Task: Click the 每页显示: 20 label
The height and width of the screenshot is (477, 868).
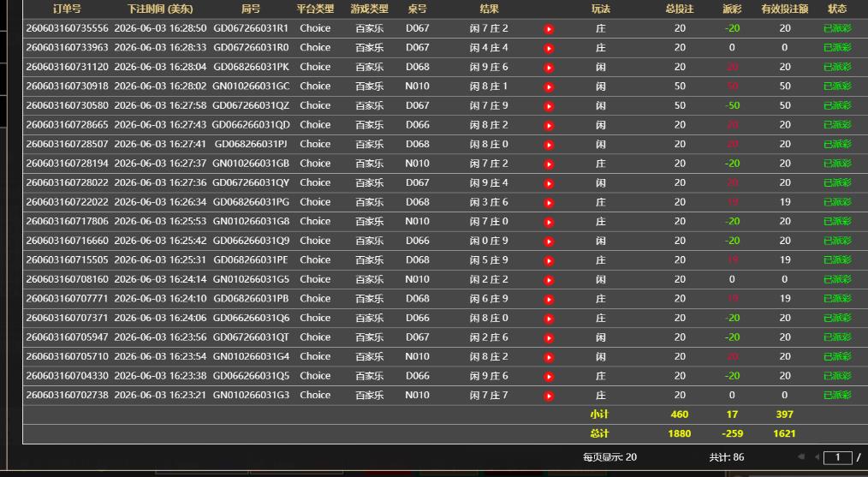Action: 609,457
